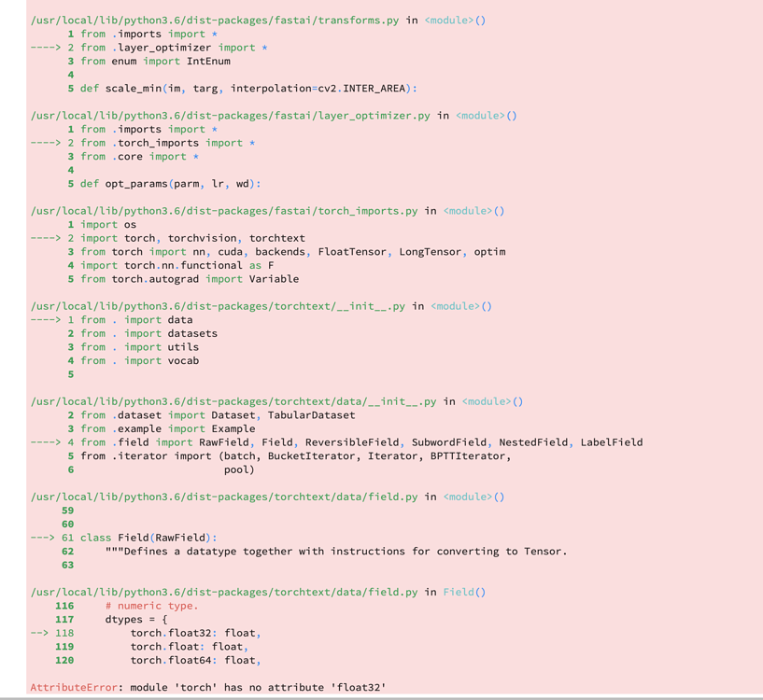Click the field.py path ending 'in <module>()'
Screen dimensions: 763x700
(x=268, y=497)
